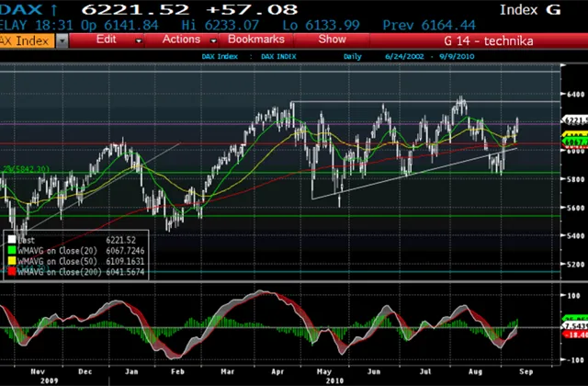Click the Jul label on time axis
The height and width of the screenshot is (386, 588).
(x=424, y=371)
